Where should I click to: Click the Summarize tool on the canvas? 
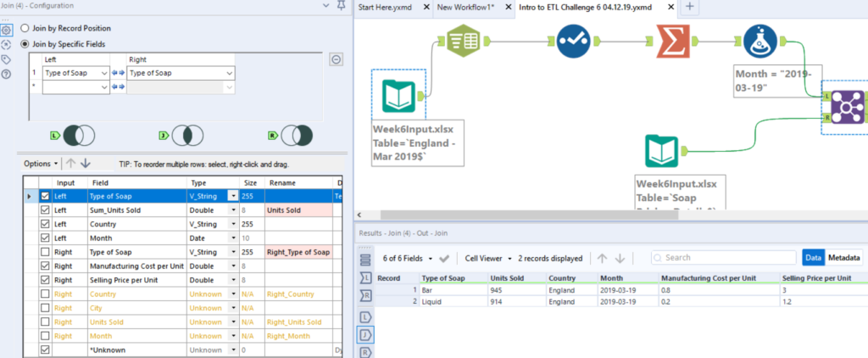pos(674,40)
